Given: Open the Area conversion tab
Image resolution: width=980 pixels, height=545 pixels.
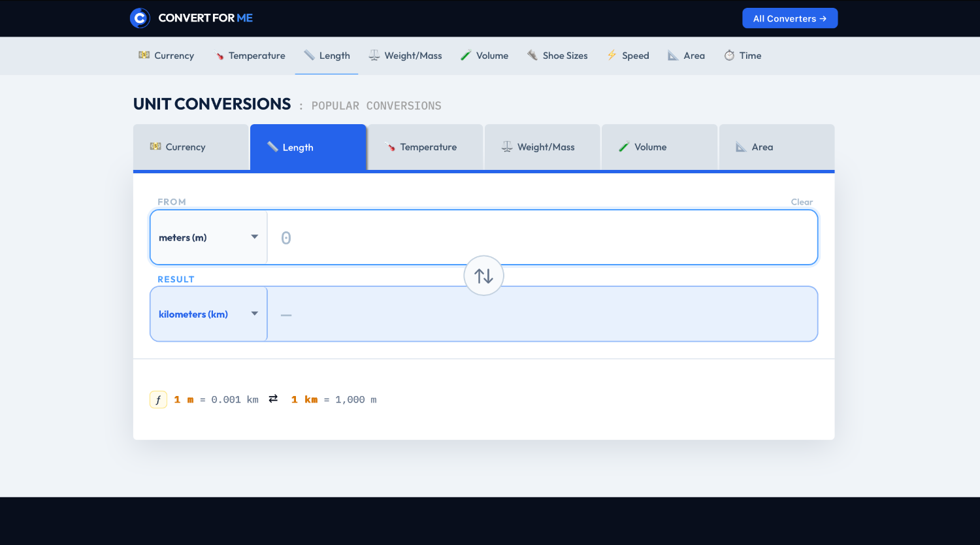Looking at the screenshot, I should (777, 147).
